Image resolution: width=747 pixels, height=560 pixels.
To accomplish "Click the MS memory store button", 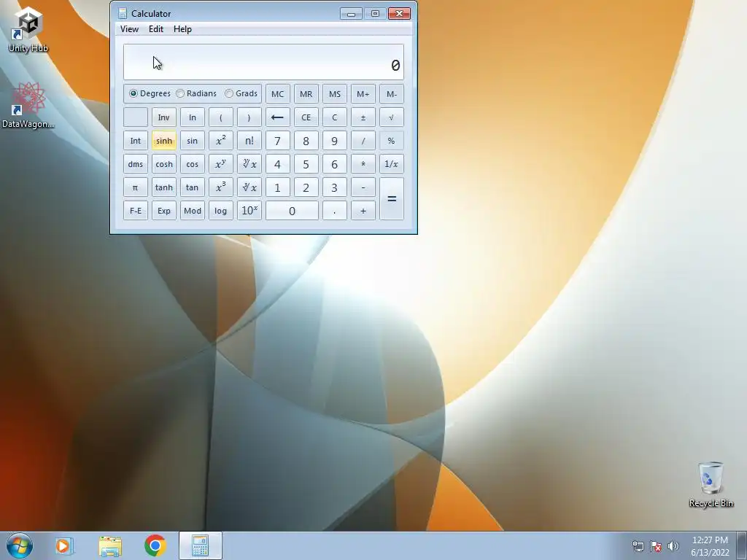I will point(334,94).
